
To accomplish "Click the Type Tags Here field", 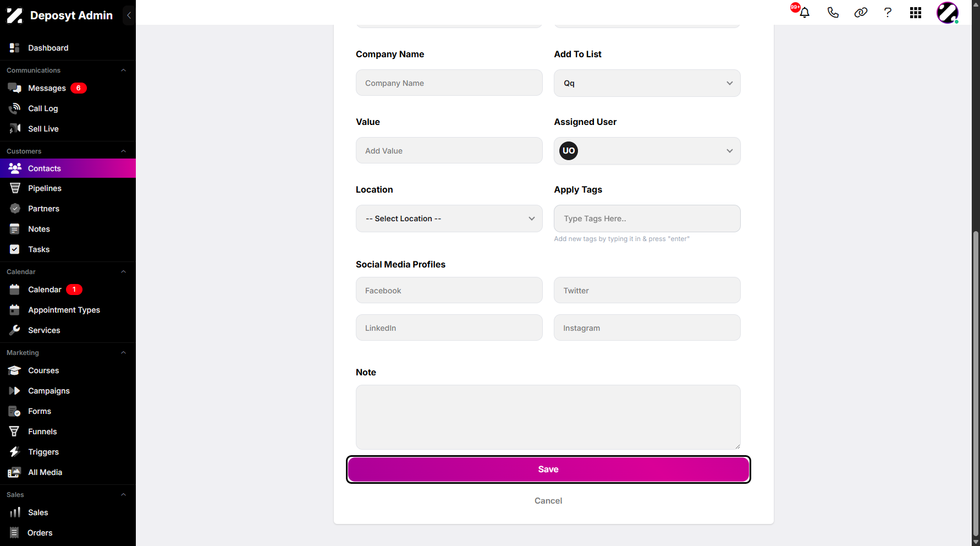I will [647, 219].
